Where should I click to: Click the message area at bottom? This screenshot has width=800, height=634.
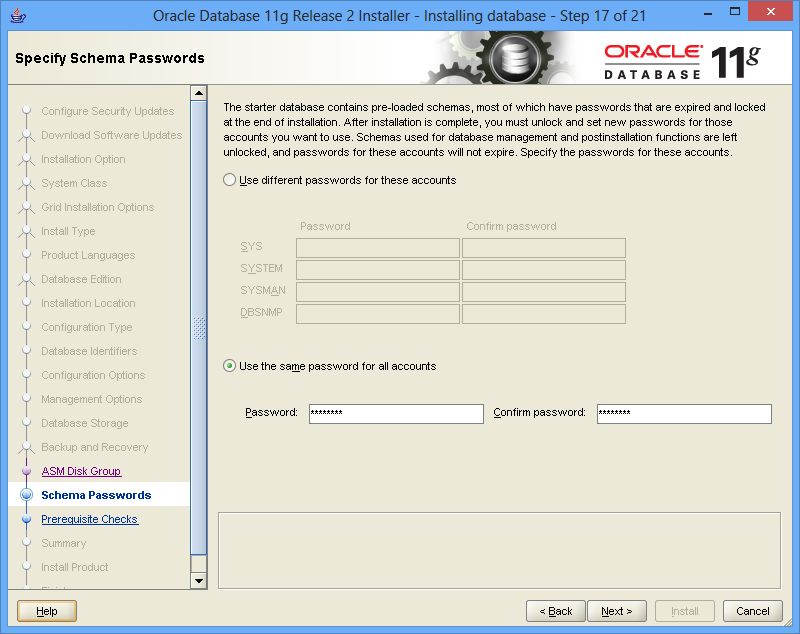[x=499, y=550]
